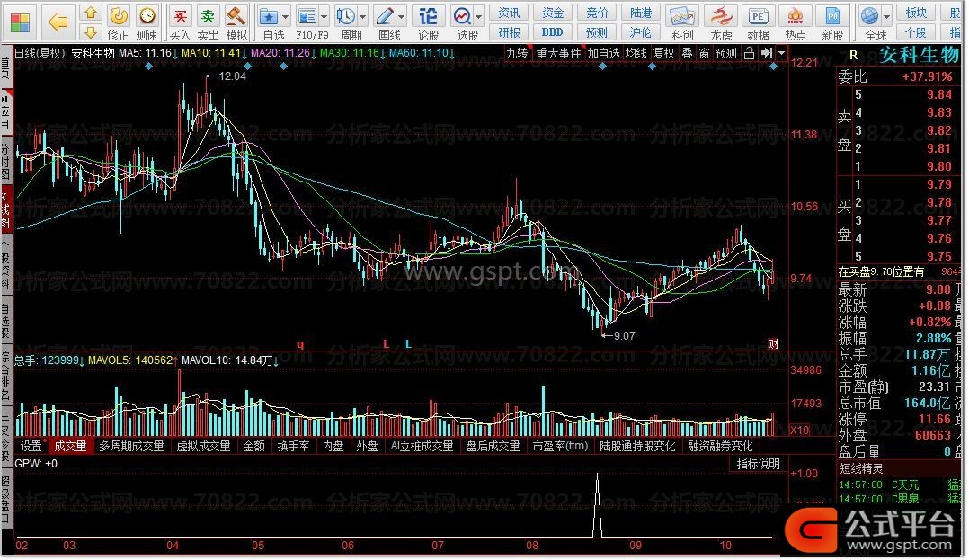Open the 科创 board chart icon
Viewport: 969px width, 560px height.
pyautogui.click(x=681, y=17)
